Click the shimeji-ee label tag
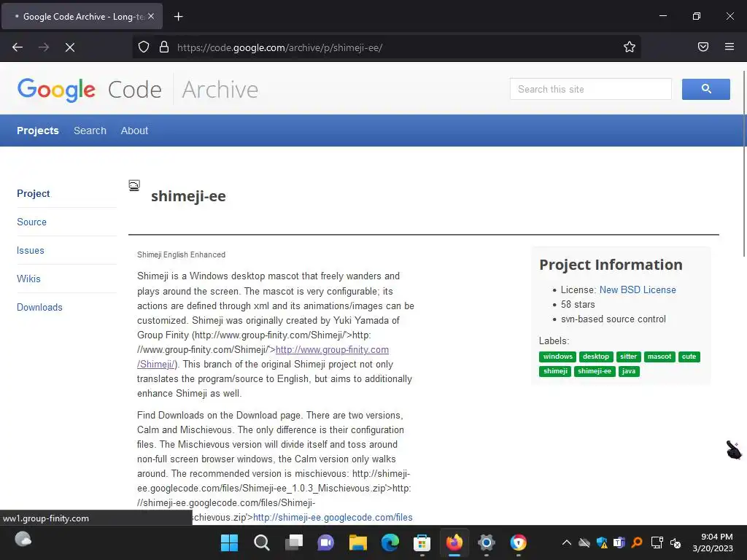The image size is (747, 560). coord(595,371)
